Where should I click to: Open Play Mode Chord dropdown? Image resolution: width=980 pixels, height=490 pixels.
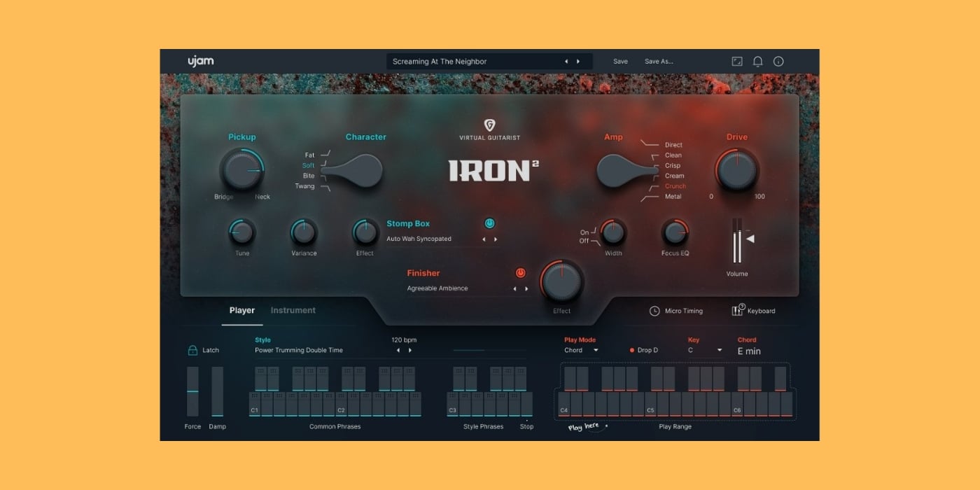(x=582, y=350)
